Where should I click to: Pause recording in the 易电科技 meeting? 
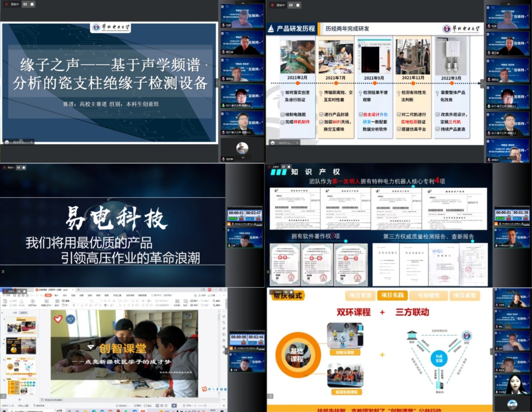tap(18, 168)
